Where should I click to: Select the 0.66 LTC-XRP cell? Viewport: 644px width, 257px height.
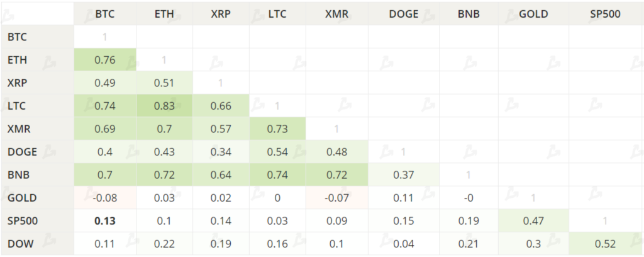pyautogui.click(x=220, y=106)
